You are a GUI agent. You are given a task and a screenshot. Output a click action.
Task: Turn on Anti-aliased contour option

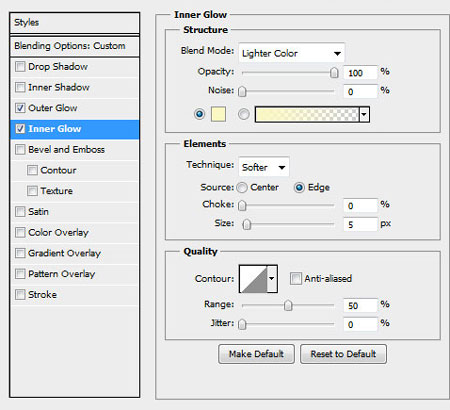(295, 279)
